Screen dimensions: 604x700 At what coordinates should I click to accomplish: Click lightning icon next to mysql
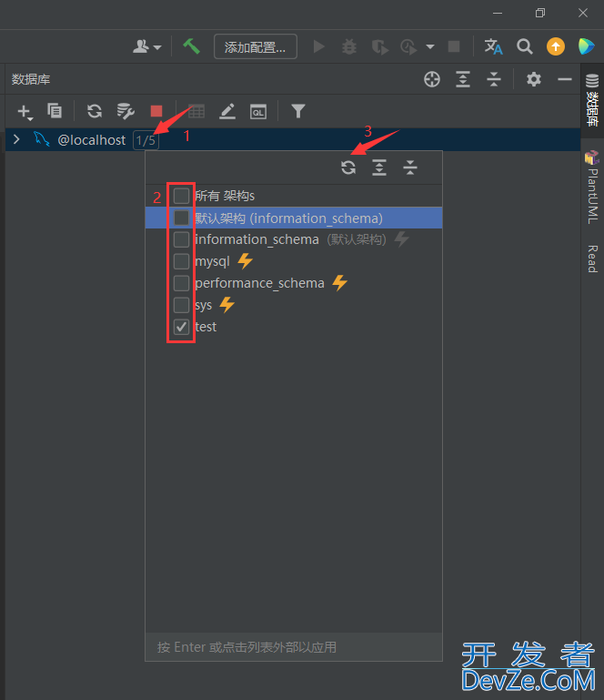pos(246,260)
